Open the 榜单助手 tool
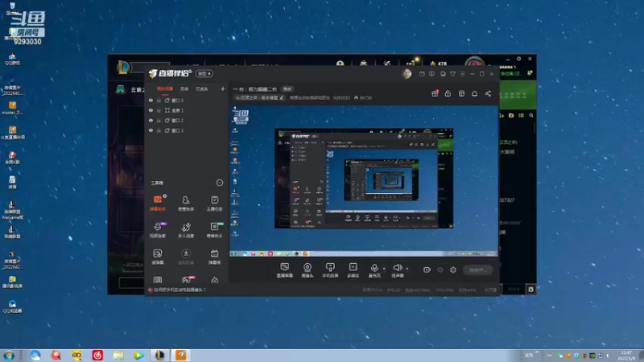The image size is (644, 362). (214, 230)
